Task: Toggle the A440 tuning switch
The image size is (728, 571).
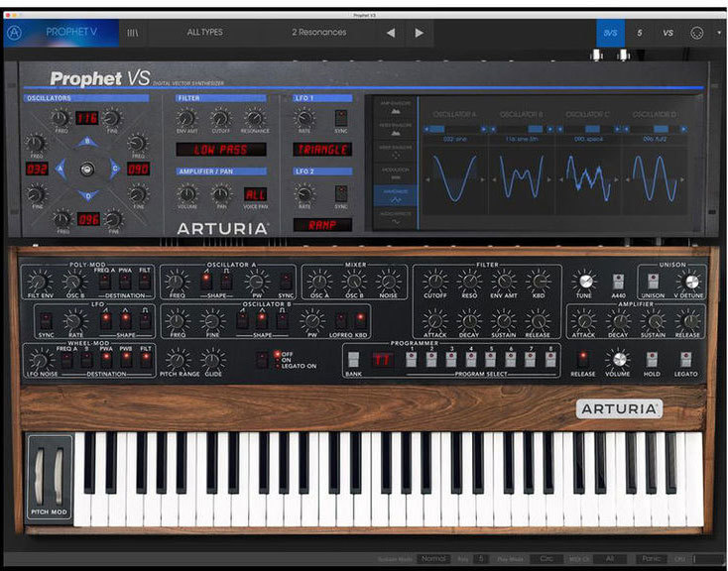Action: tap(618, 282)
